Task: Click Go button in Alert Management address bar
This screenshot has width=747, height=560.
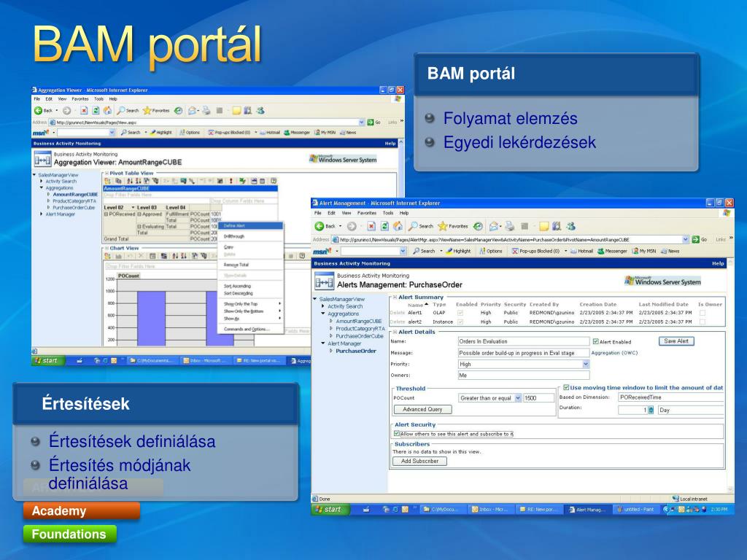Action: pyautogui.click(x=699, y=239)
